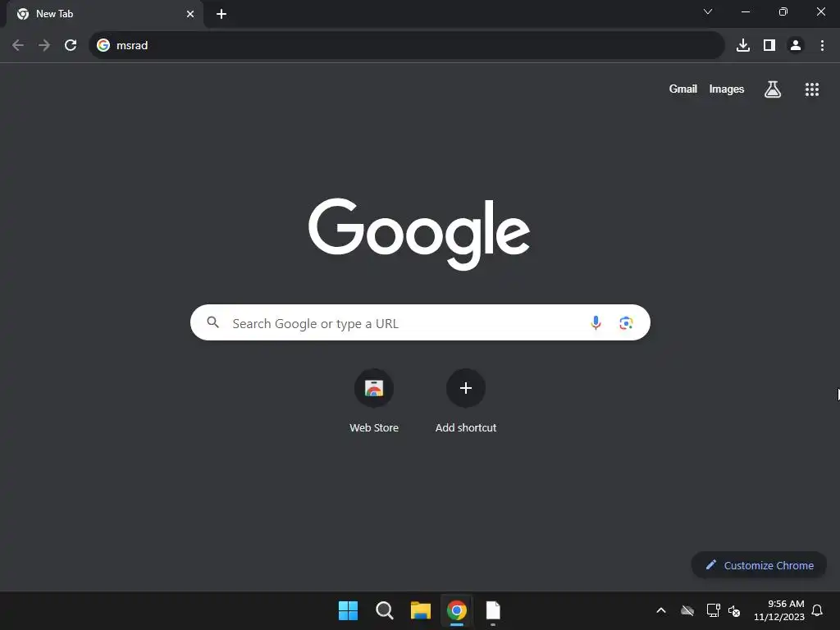The height and width of the screenshot is (630, 840).
Task: Click the OneDrive cloud tray icon
Action: click(687, 610)
